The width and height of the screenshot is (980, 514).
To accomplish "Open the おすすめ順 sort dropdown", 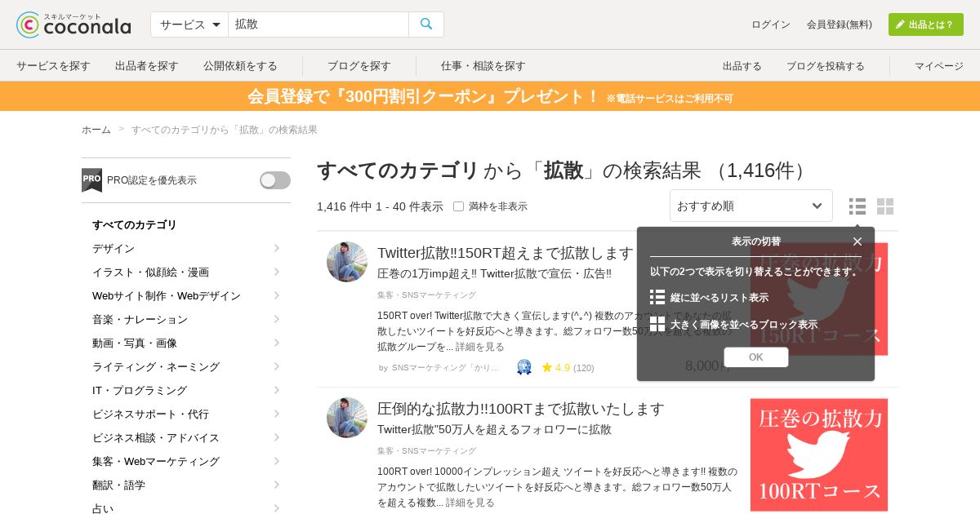I will click(x=751, y=206).
